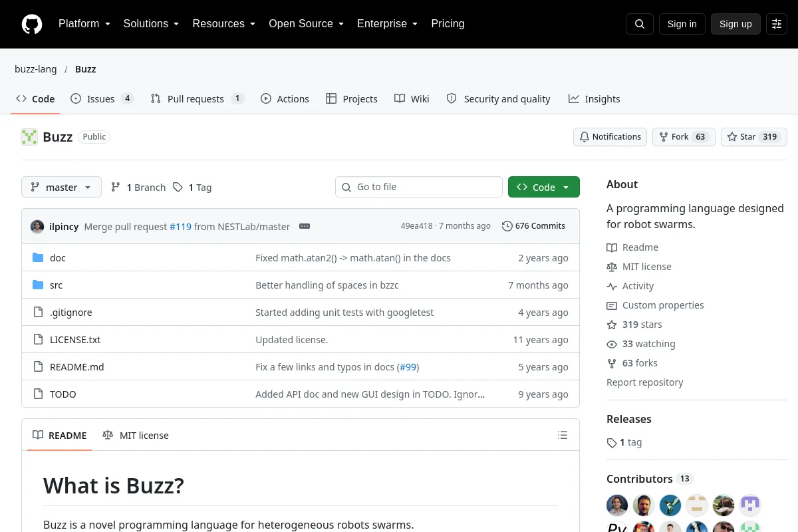Open the Custom properties link

point(655,305)
